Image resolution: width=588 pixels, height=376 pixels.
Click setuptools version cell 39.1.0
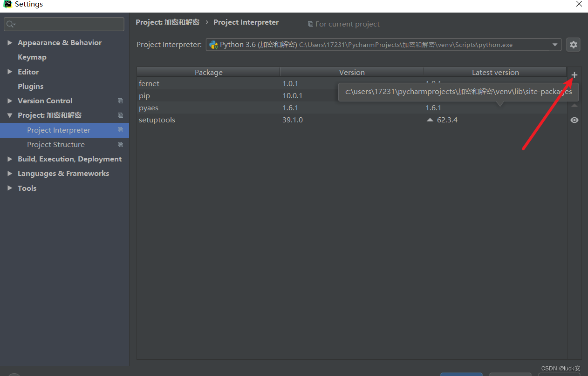293,120
